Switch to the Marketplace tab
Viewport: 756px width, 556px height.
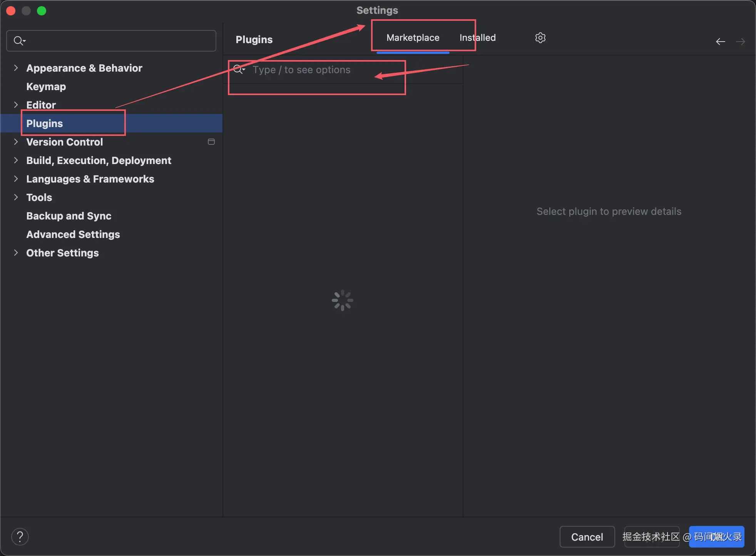[x=413, y=38]
